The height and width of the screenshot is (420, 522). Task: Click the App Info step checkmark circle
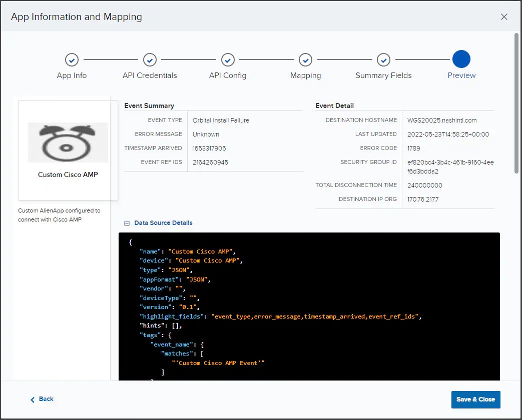click(72, 60)
